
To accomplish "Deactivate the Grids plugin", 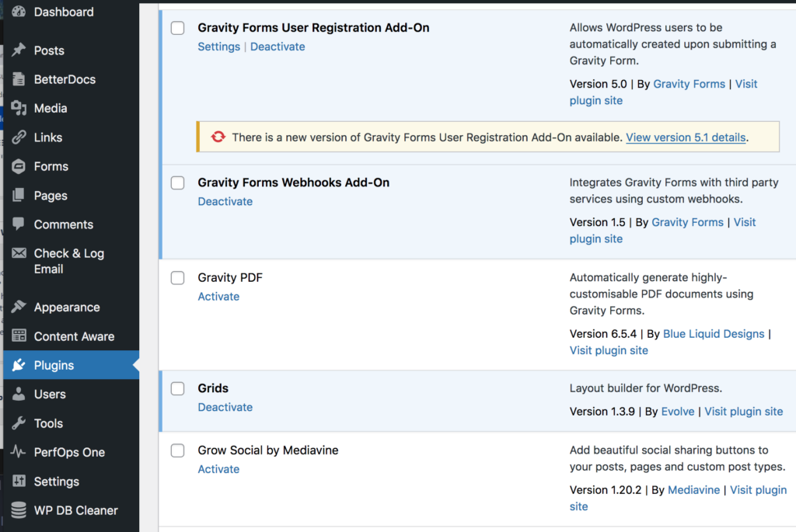I will click(x=225, y=407).
